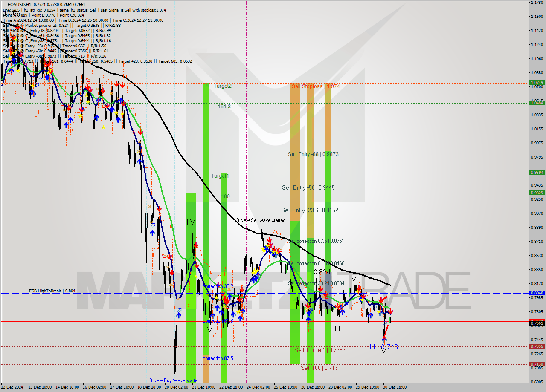Click the 'Sell Entry -88 | 0.9873' label
Image resolution: width=546 pixels, height=392 pixels.
point(313,154)
